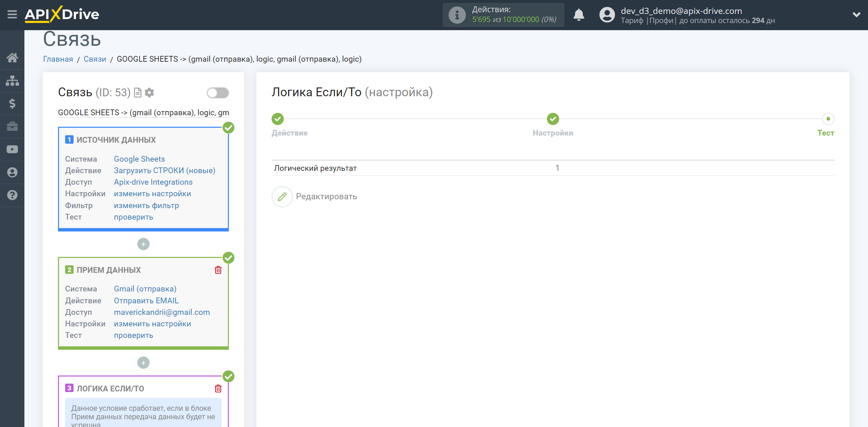Screen dimensions: 868x427
Task: Click the user avatar icon
Action: point(607,15)
